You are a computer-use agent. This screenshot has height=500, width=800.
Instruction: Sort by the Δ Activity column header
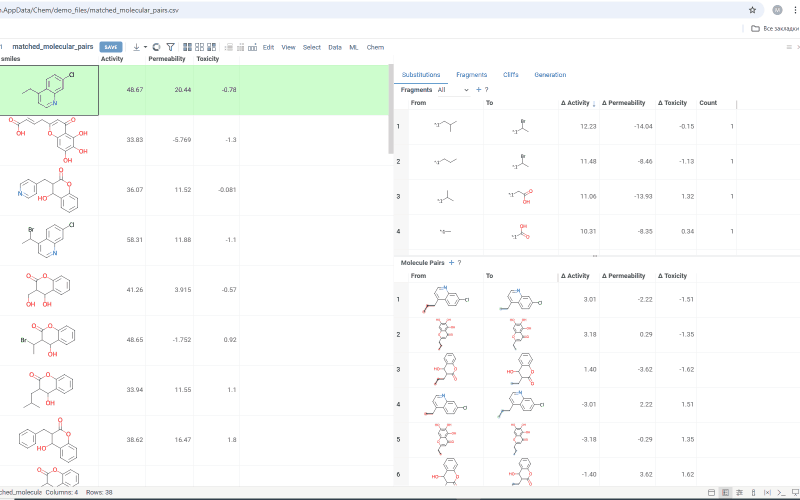[x=577, y=103]
